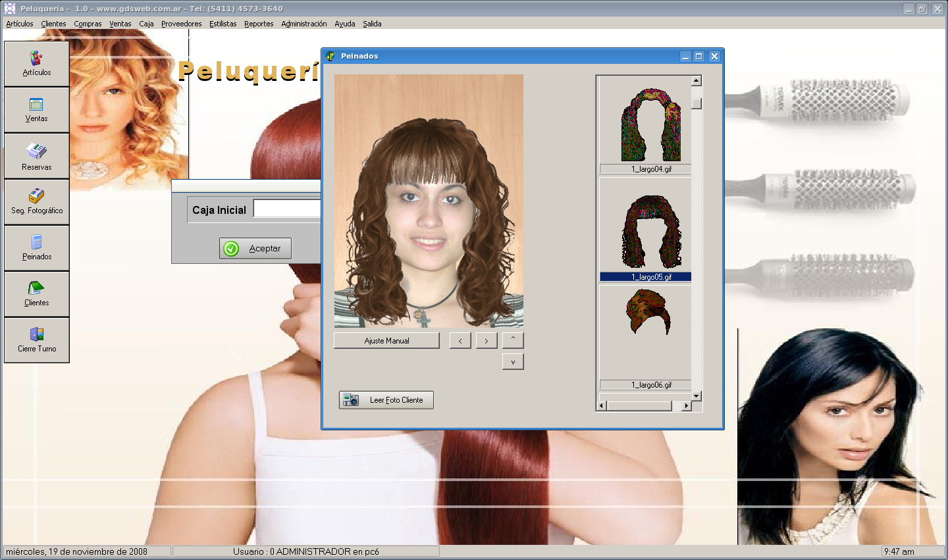Open the Clientes menu

pos(53,24)
